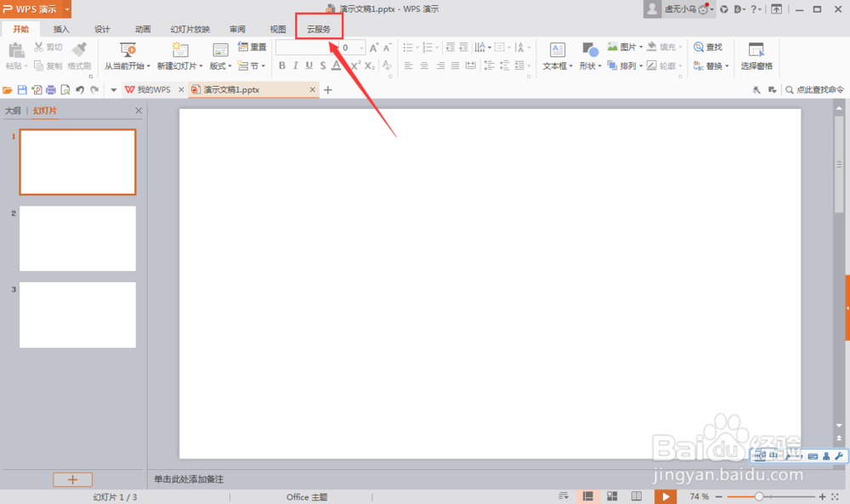The height and width of the screenshot is (504, 850).
Task: Open Section (节) dropdown
Action: [x=252, y=65]
